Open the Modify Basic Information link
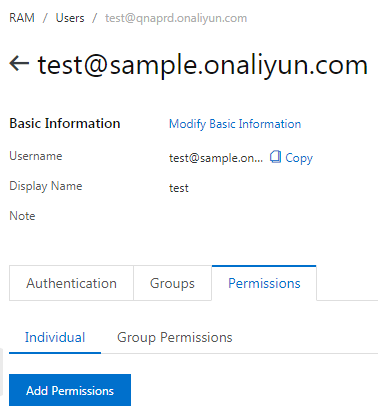Viewport: 378px width, 411px height. pos(235,124)
